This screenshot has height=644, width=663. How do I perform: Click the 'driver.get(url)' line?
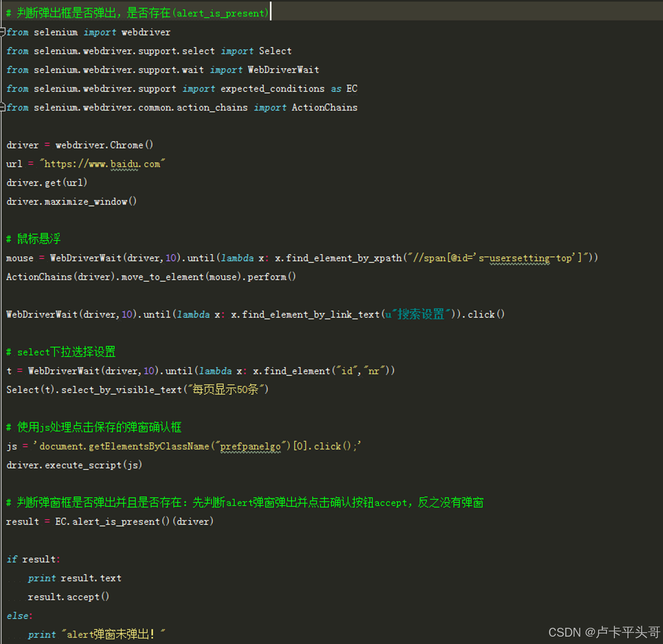tap(47, 183)
